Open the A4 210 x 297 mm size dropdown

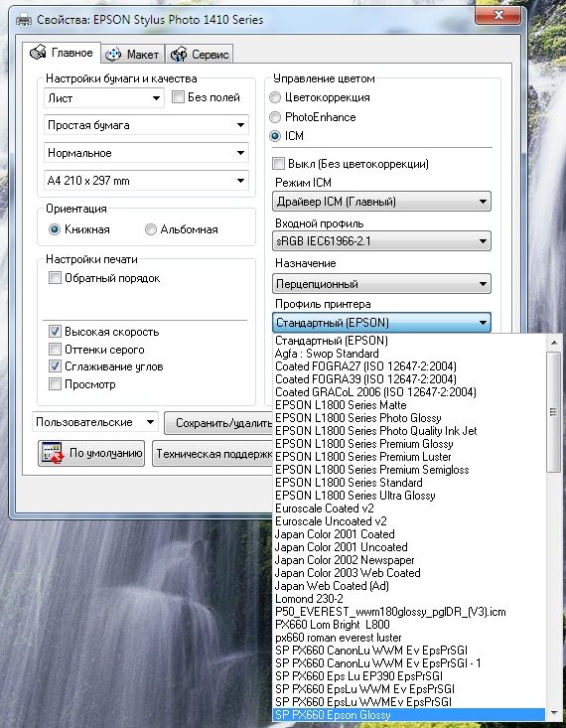pos(146,181)
